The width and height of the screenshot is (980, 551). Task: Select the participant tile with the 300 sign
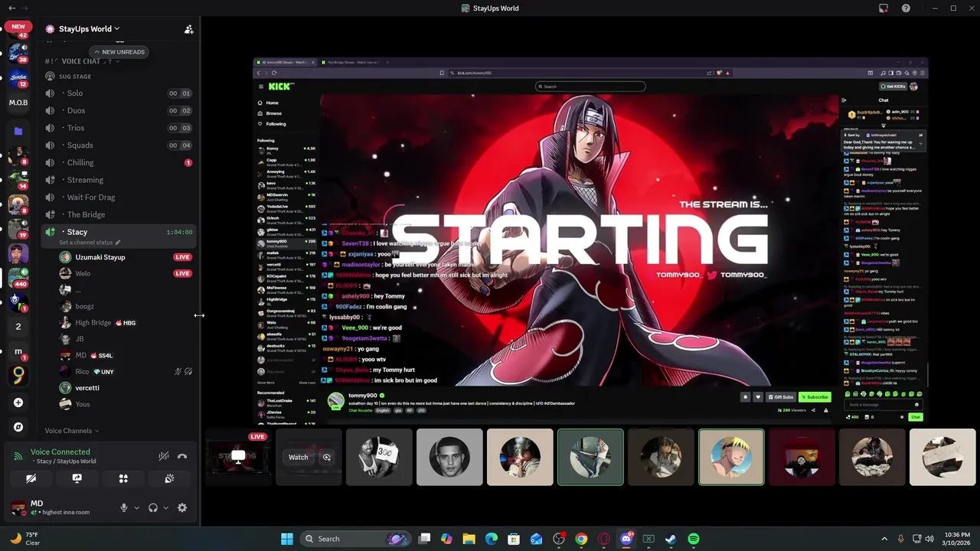(x=379, y=457)
